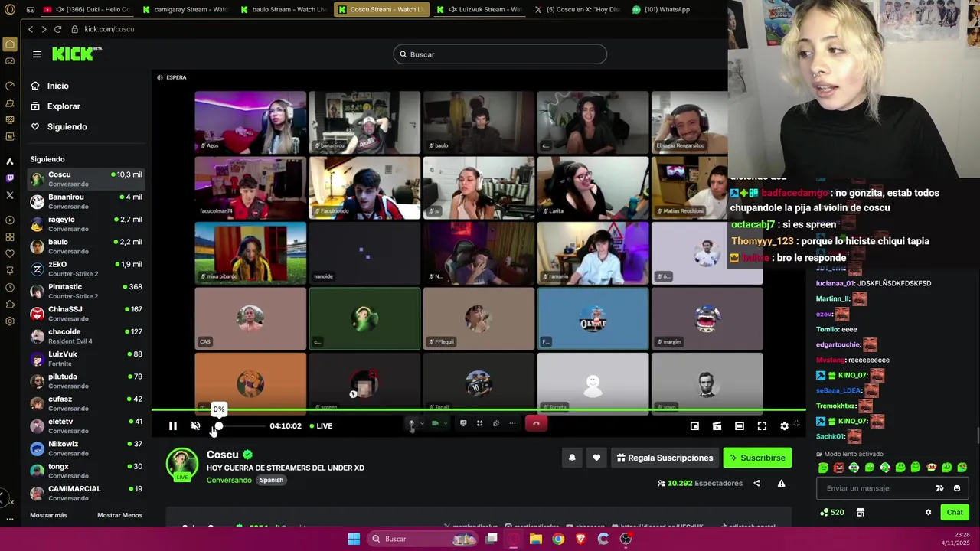Expand microphone options arrow

[x=421, y=423]
